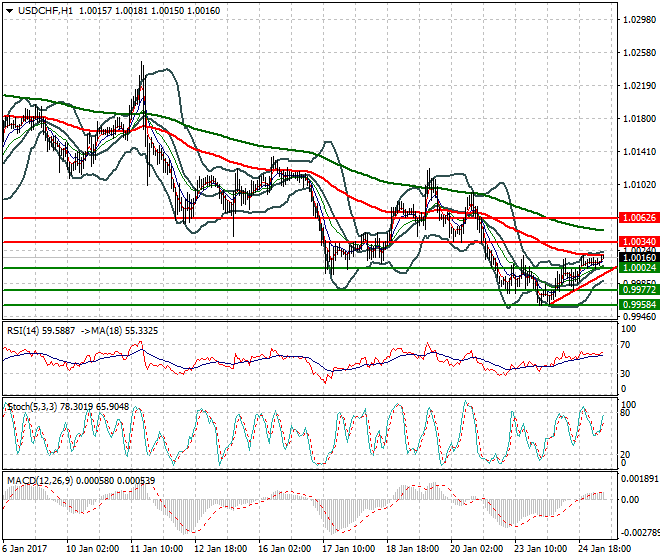Screen dimensions: 660x560
Task: Click the 1.02580 price scale value
Action: 639,53
